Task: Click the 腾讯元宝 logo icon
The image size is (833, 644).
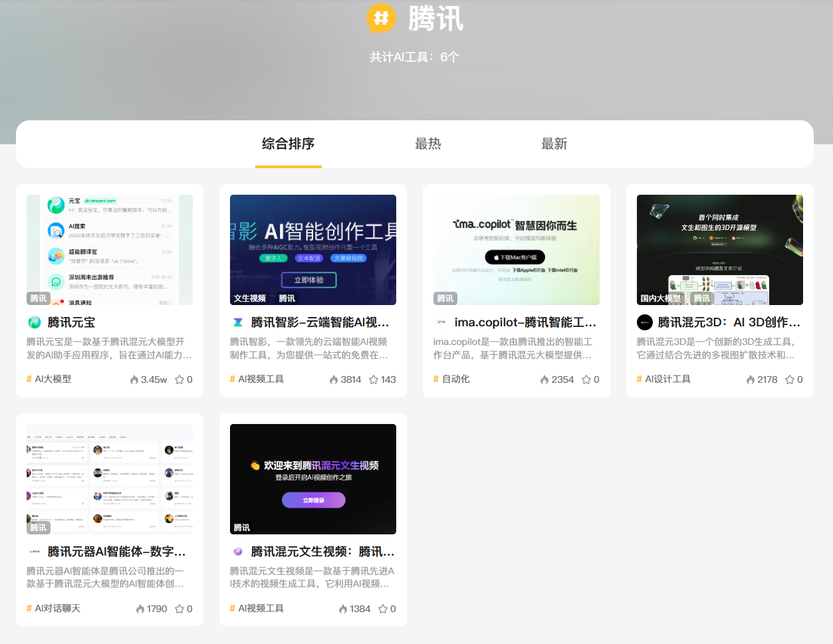Action: point(35,322)
